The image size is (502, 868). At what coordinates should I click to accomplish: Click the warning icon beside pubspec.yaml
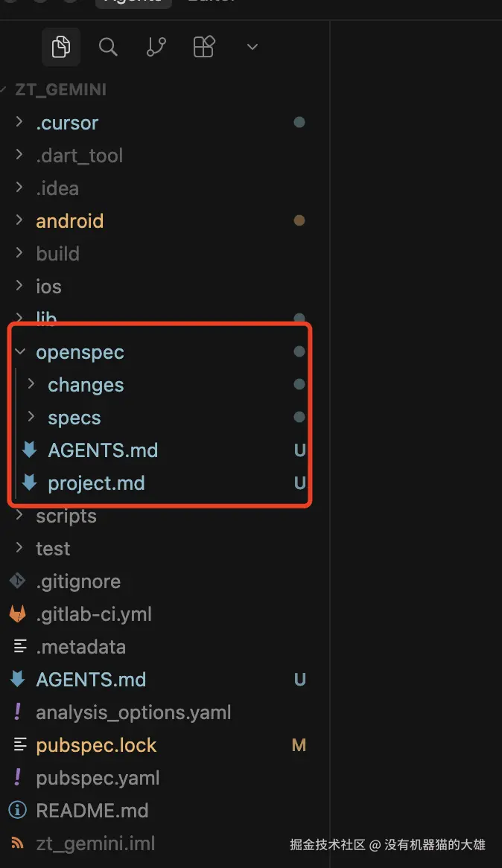[18, 778]
